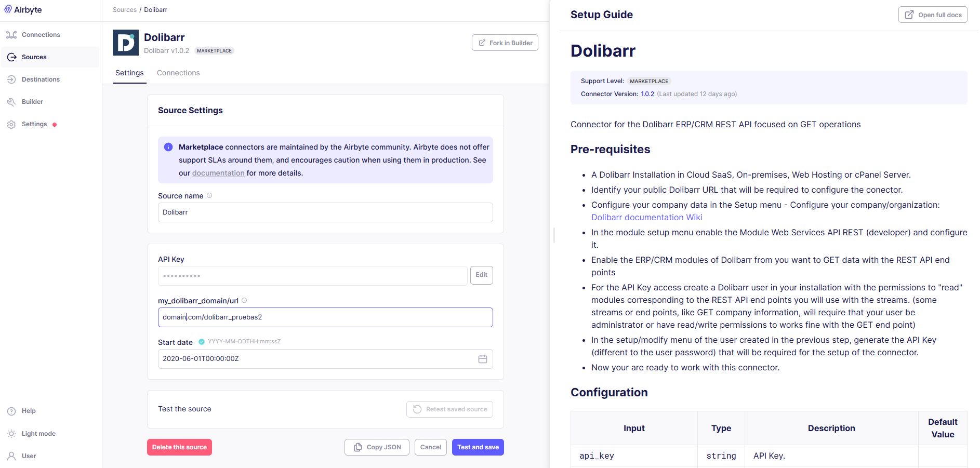Screen dimensions: 980x468
Task: Click Retest saved source button
Action: click(449, 409)
